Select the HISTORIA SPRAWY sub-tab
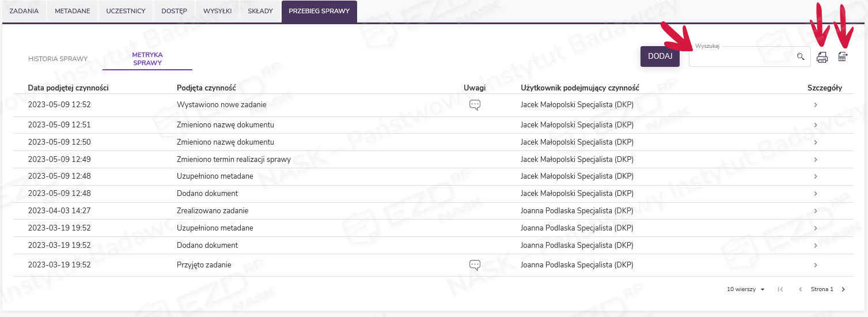868x317 pixels. pos(58,59)
